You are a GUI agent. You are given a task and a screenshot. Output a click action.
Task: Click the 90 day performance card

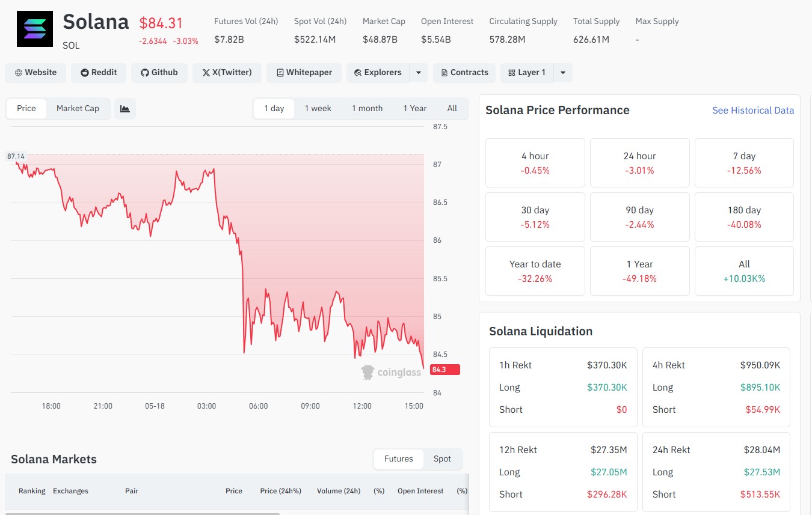[639, 217]
